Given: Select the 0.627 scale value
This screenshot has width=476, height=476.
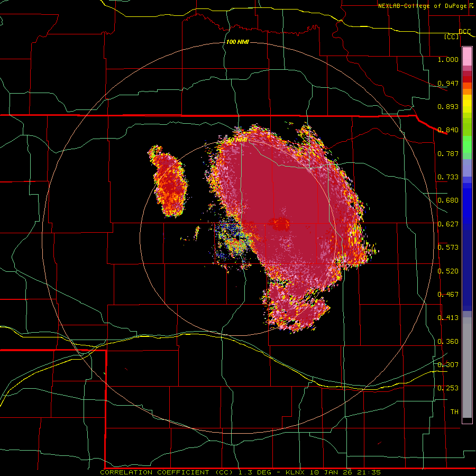Looking at the screenshot, I should pos(448,224).
